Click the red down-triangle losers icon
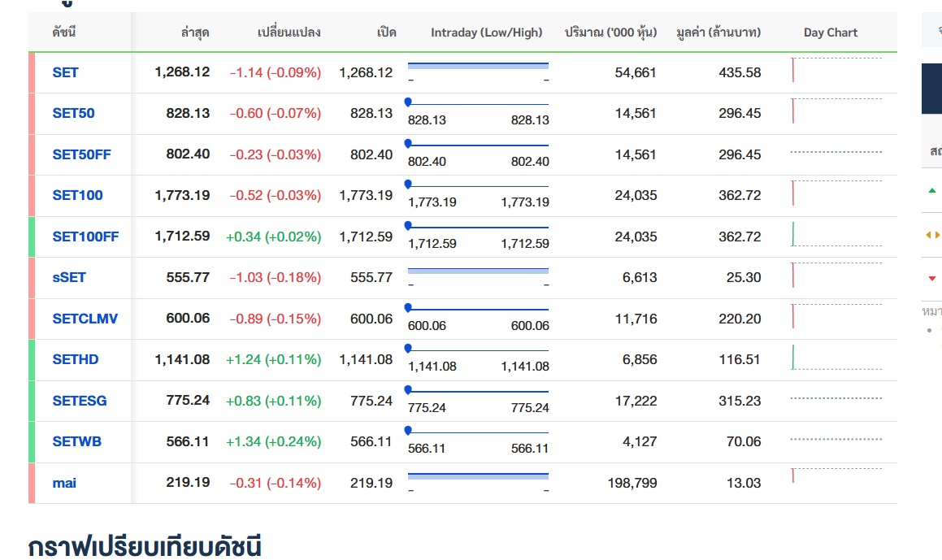Screen dimensions: 942x560 [931, 279]
